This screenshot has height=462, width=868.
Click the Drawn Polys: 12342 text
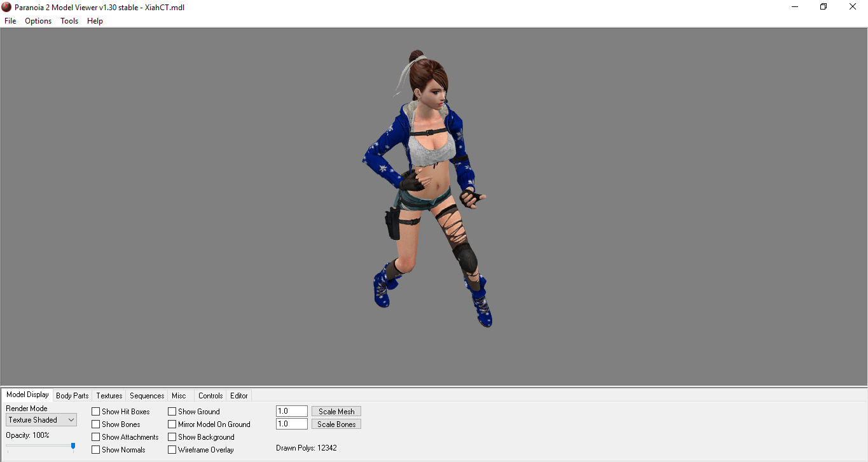(x=307, y=448)
